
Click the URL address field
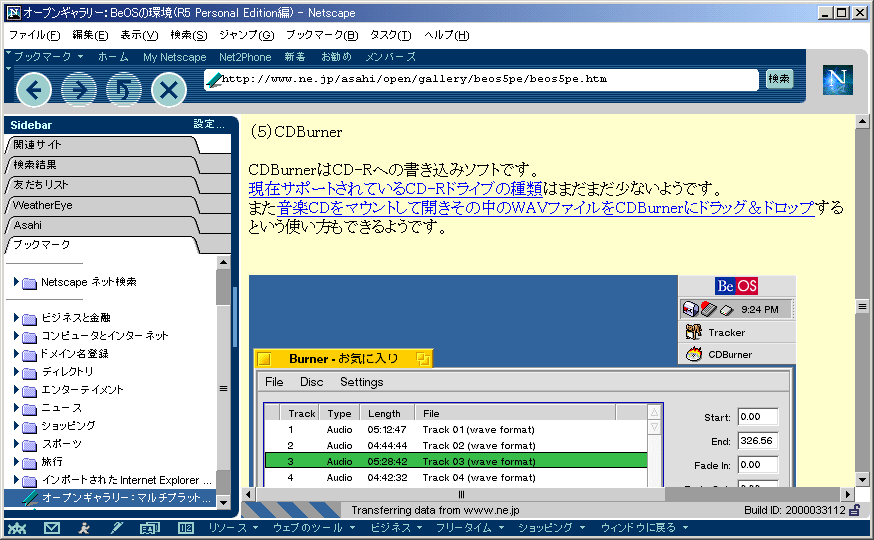point(482,79)
